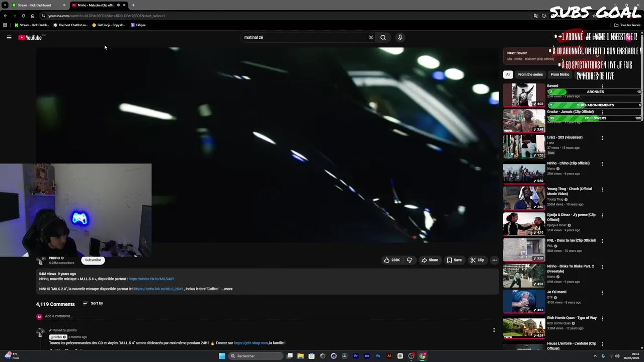The width and height of the screenshot is (644, 362).
Task: Open the t.reiz - 203 (visualiser) thumbnail
Action: [x=524, y=146]
